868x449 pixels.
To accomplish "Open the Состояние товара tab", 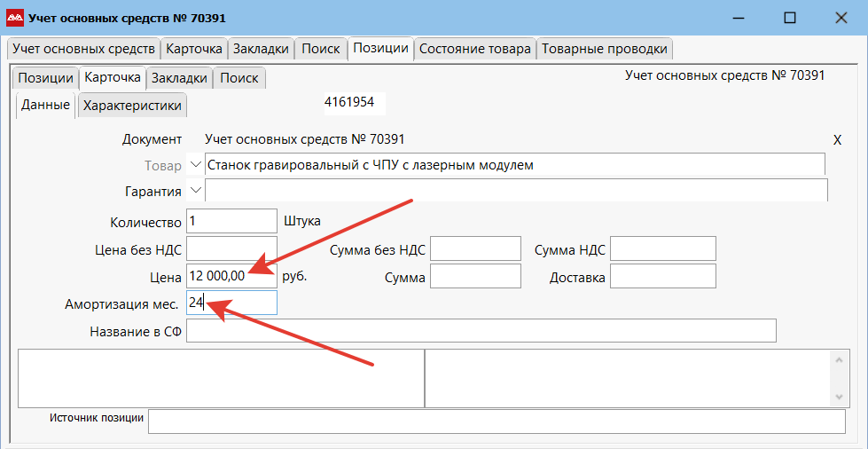I will pos(475,49).
